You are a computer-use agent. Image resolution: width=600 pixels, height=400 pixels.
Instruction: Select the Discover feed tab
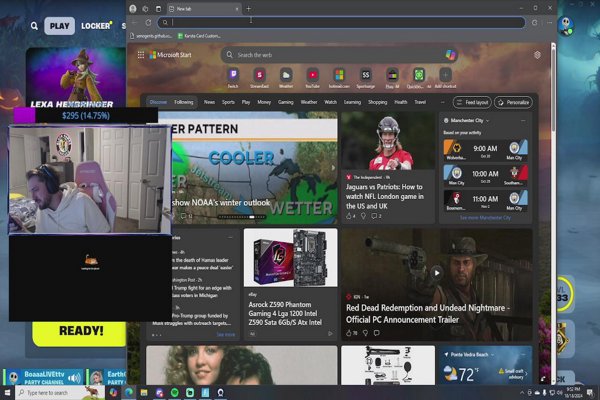158,102
